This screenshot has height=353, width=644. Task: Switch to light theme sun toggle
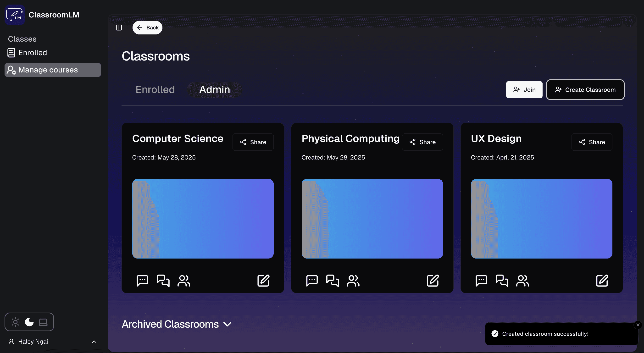[x=16, y=322]
